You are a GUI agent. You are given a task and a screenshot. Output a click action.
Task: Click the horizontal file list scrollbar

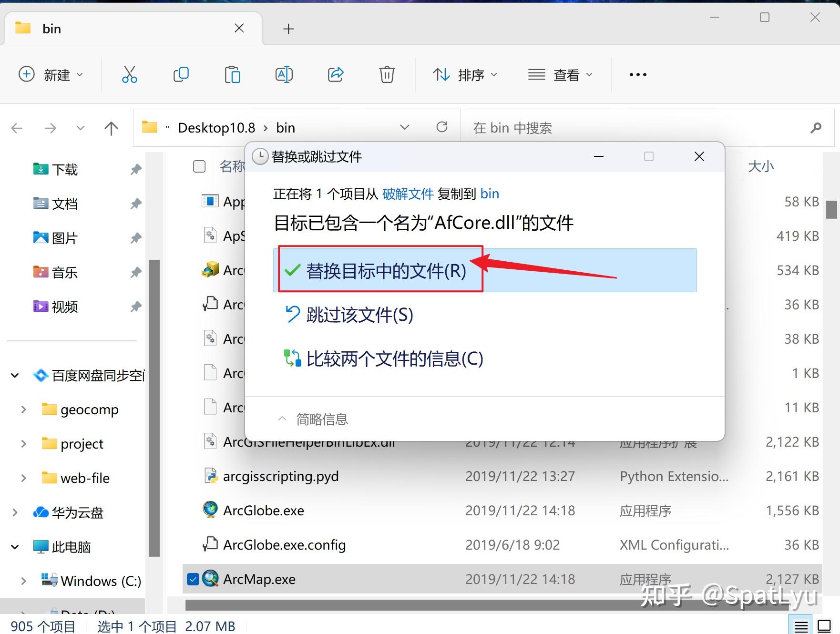[486, 604]
